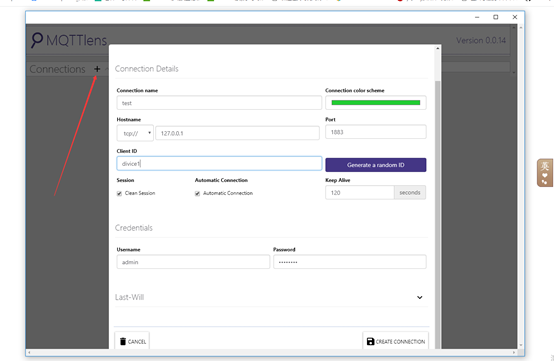The image size is (554, 361).
Task: Click the Credentials heading
Action: (134, 228)
